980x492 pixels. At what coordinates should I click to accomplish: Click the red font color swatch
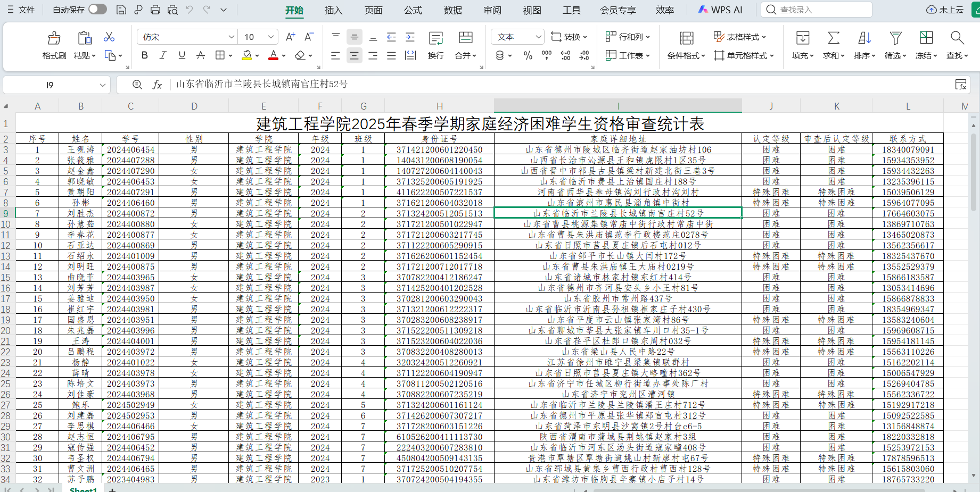tap(273, 55)
